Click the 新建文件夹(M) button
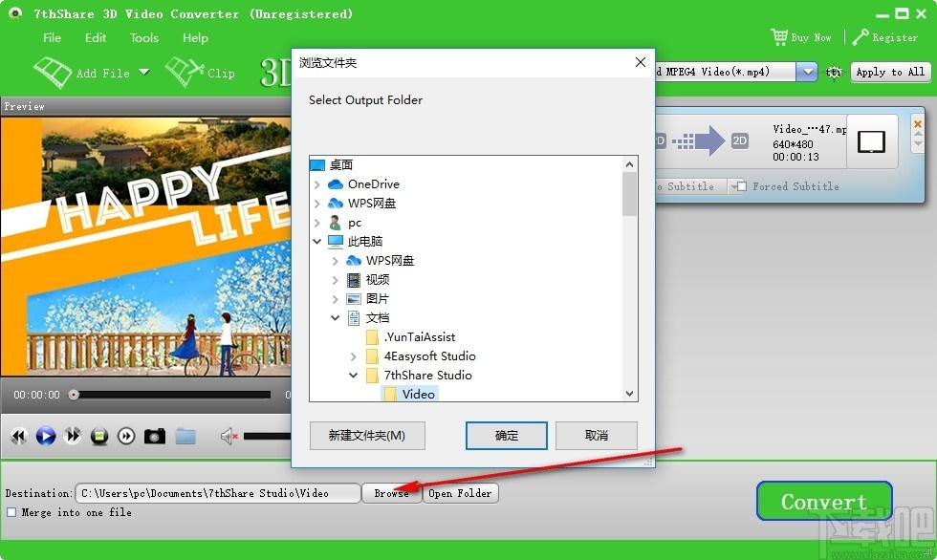This screenshot has width=937, height=560. pos(367,435)
